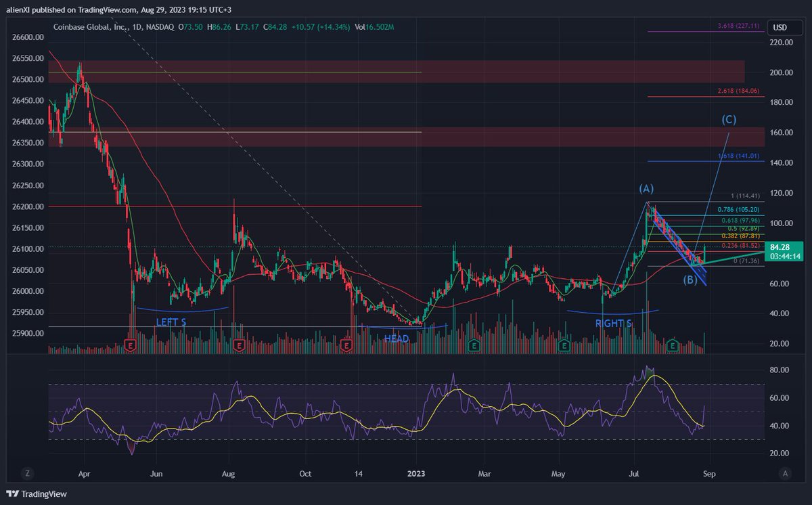
Task: Click the current price label 84.28
Action: click(x=783, y=252)
